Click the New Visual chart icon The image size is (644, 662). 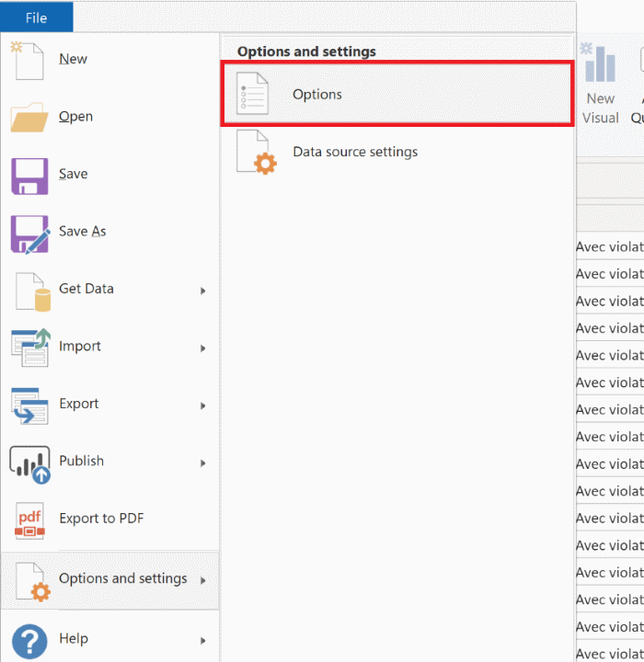click(599, 63)
